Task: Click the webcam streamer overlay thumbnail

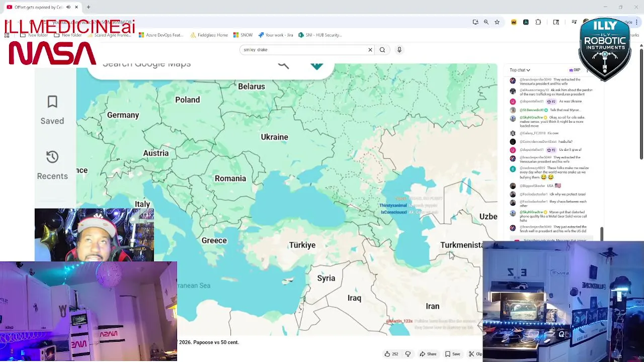Action: pos(94,235)
